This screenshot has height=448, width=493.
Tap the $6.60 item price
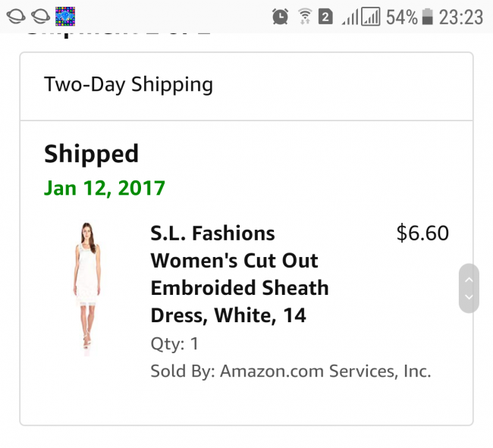pyautogui.click(x=422, y=233)
